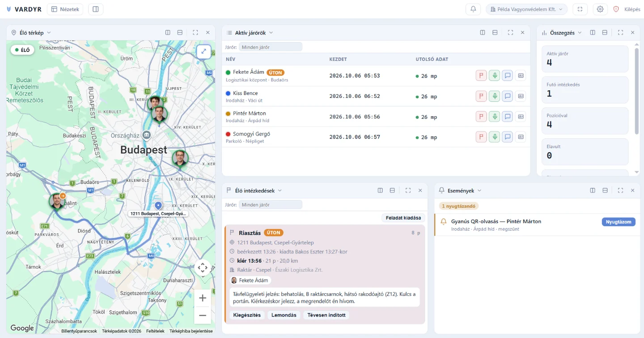This screenshot has width=644, height=338.
Task: Toggle the compact layout icon in top bar
Action: (x=580, y=9)
